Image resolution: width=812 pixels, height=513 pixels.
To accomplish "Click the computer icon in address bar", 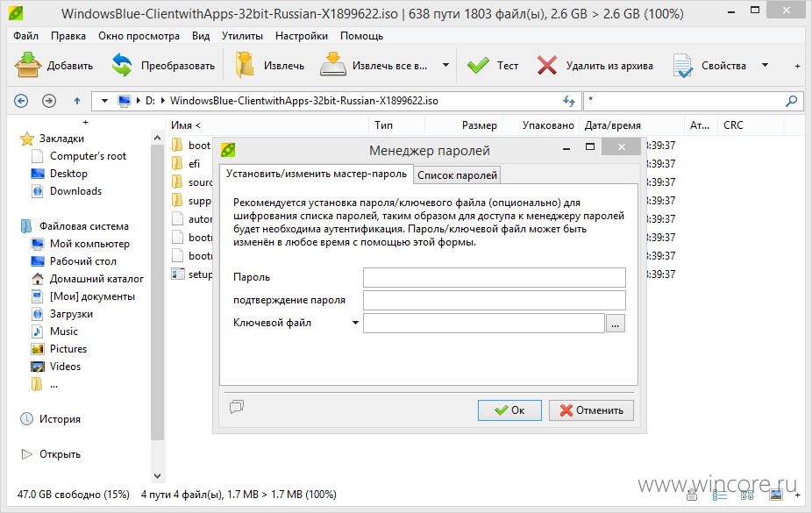I will [x=125, y=101].
